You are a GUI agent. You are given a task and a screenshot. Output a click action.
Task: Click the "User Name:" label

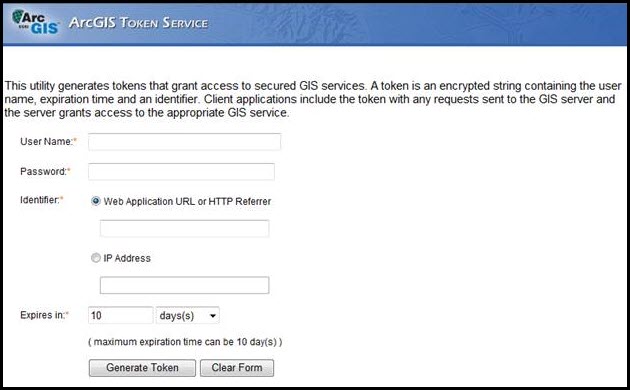(48, 141)
